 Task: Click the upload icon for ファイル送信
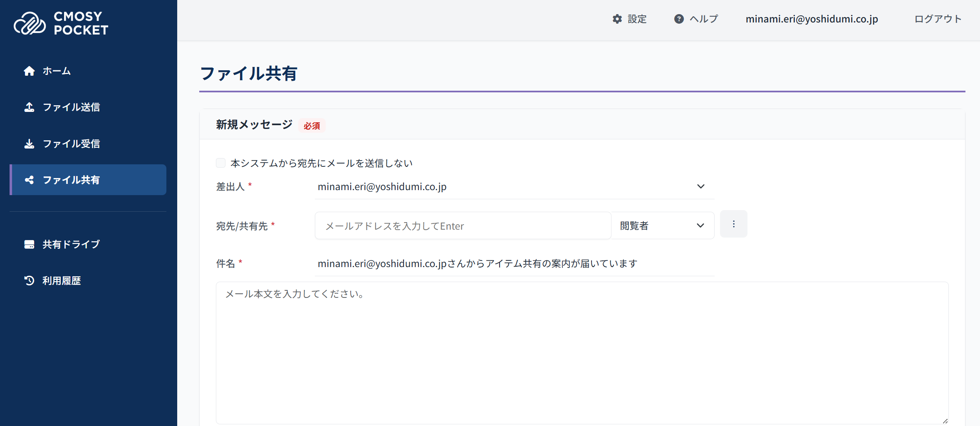click(29, 107)
